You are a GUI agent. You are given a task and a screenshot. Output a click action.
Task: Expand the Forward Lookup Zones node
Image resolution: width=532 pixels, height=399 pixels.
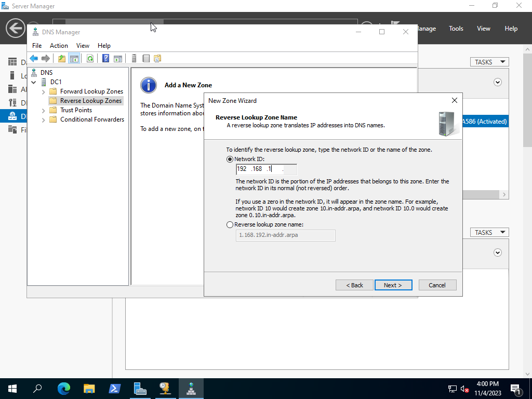click(44, 91)
